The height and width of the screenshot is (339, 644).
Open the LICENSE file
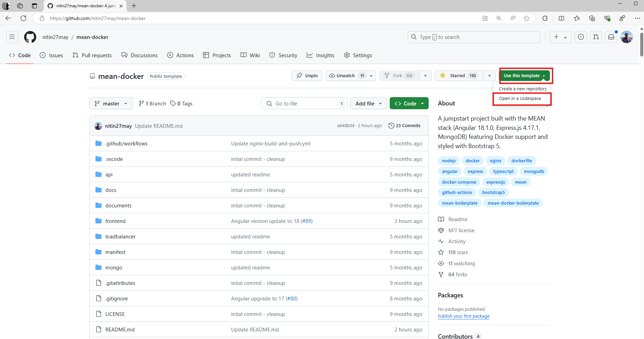[x=115, y=314]
